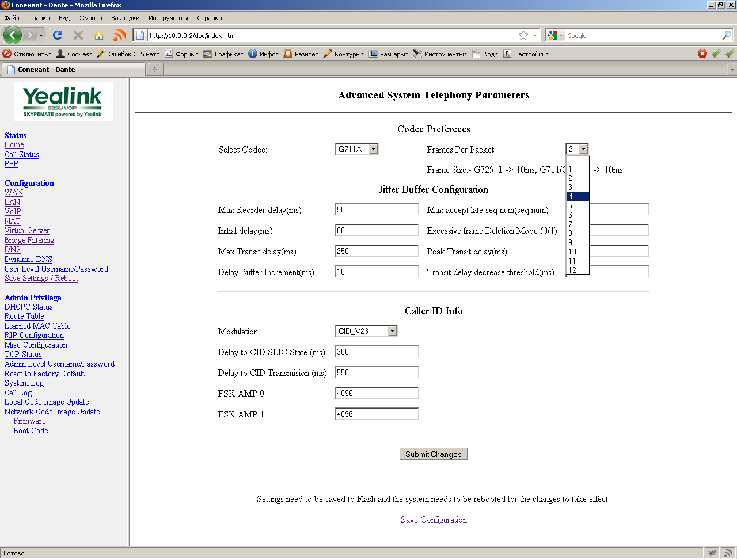Viewport: 737px width, 560px height.
Task: Open the Ошибок CSS нет menu
Action: (x=127, y=54)
